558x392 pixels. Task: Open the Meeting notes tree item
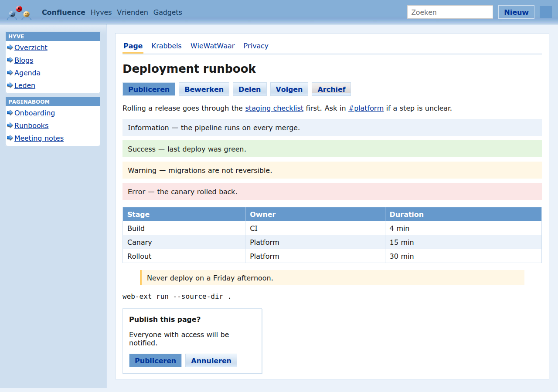coord(39,138)
